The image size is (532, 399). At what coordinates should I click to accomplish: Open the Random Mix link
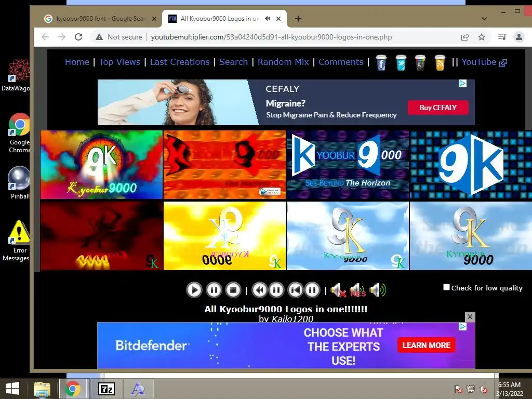[283, 62]
